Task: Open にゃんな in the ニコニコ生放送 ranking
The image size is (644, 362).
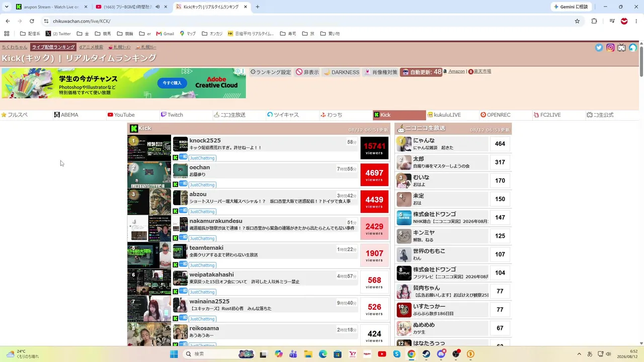Action: tap(424, 141)
